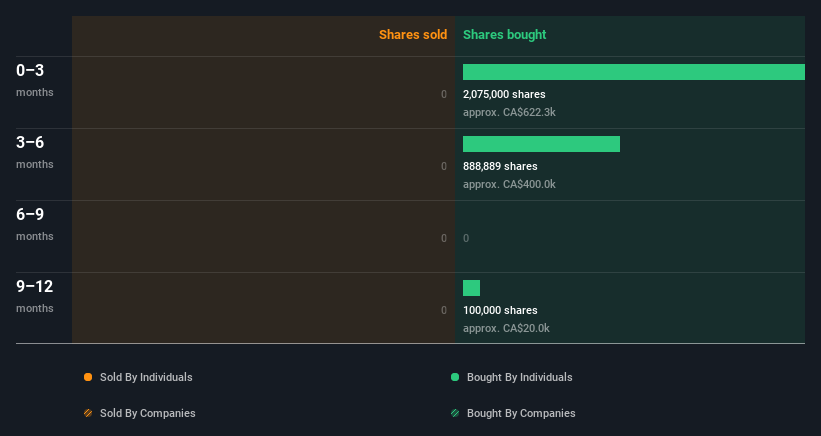Click the 'Shares bought' column header
The height and width of the screenshot is (436, 821).
tap(504, 35)
